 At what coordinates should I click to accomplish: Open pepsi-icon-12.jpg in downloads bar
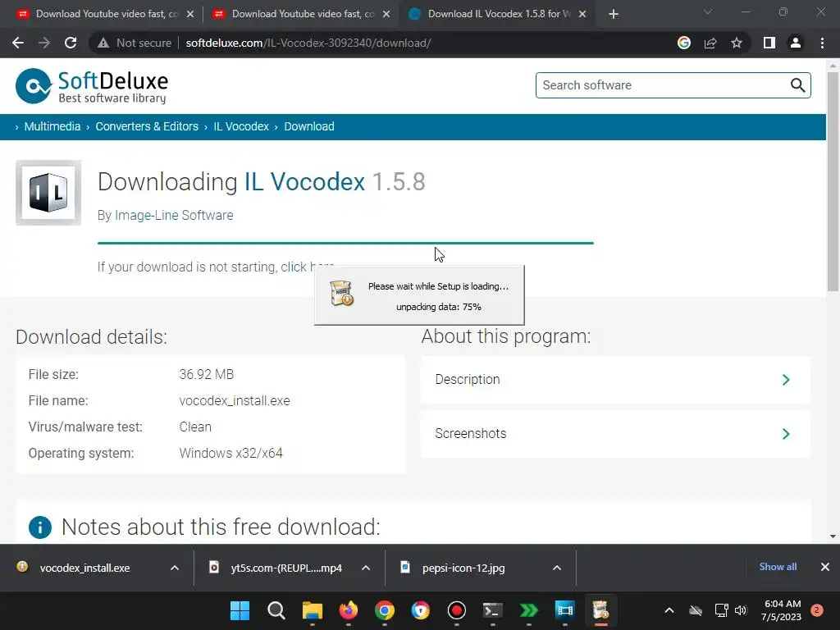pos(463,568)
